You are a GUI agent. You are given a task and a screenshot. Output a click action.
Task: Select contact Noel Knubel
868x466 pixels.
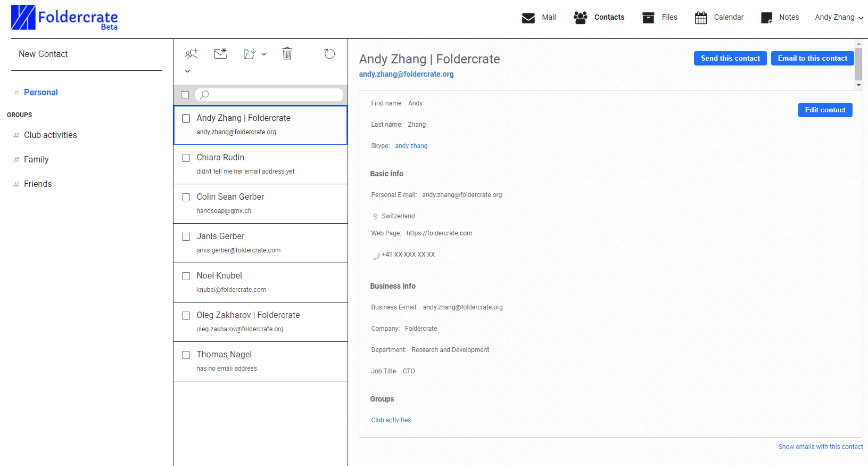[x=260, y=283]
